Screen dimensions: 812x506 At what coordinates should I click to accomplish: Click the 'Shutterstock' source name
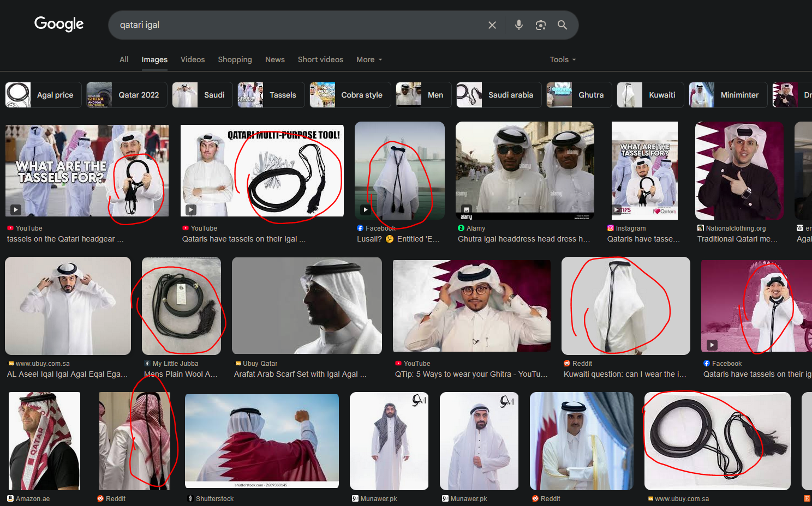[214, 499]
